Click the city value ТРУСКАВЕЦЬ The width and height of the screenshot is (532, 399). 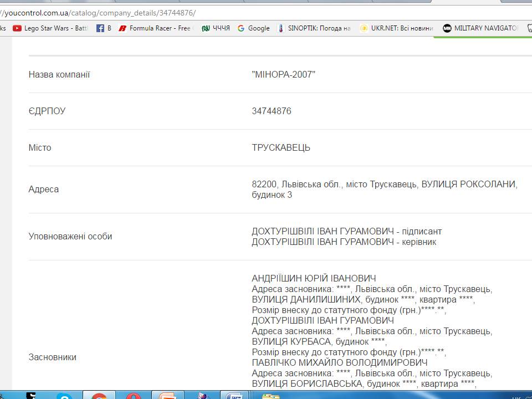(281, 148)
